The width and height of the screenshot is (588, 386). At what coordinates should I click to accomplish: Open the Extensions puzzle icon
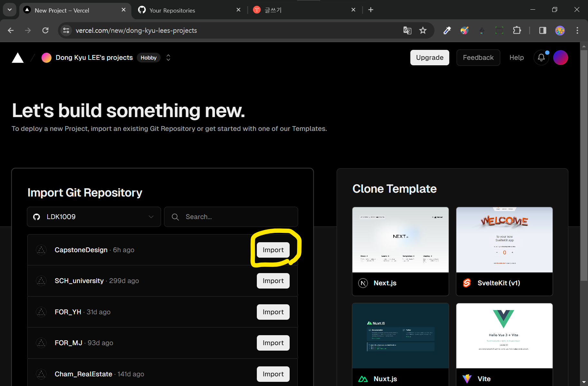click(x=517, y=30)
